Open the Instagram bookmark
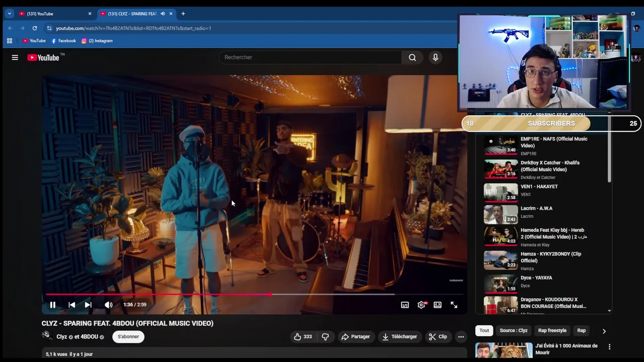 point(97,41)
